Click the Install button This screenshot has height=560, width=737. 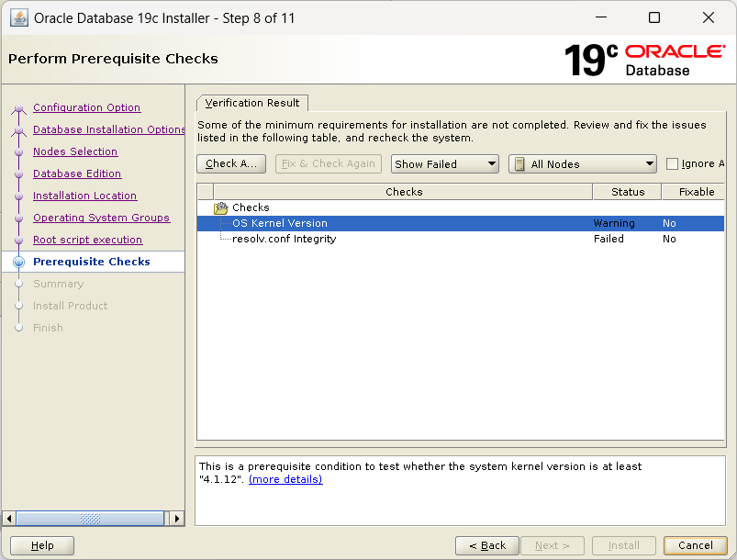[x=624, y=545]
